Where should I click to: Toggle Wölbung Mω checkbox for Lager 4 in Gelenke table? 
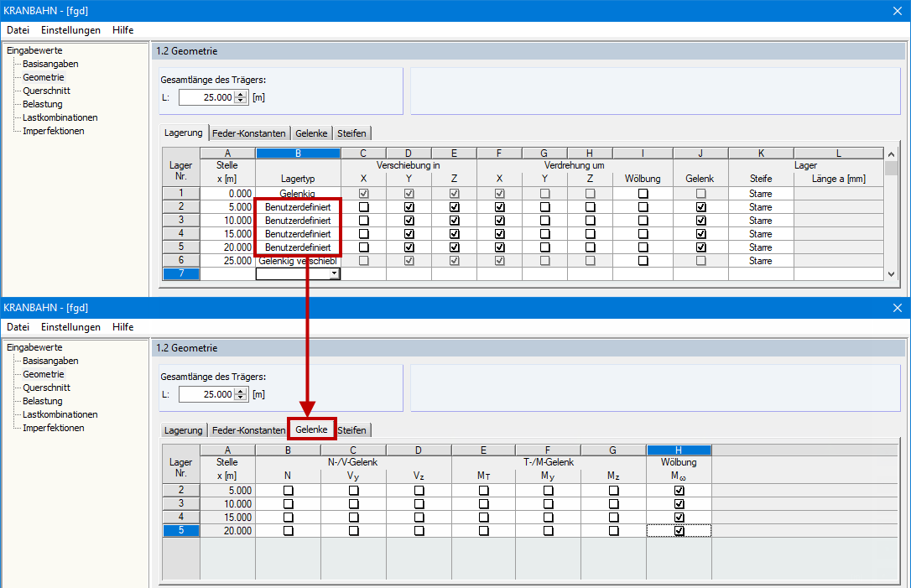click(x=679, y=517)
